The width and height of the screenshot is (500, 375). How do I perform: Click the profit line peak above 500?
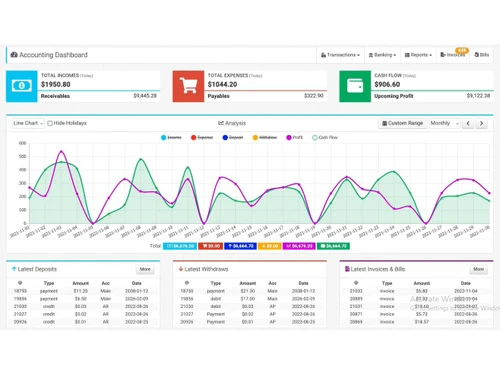[x=61, y=152]
